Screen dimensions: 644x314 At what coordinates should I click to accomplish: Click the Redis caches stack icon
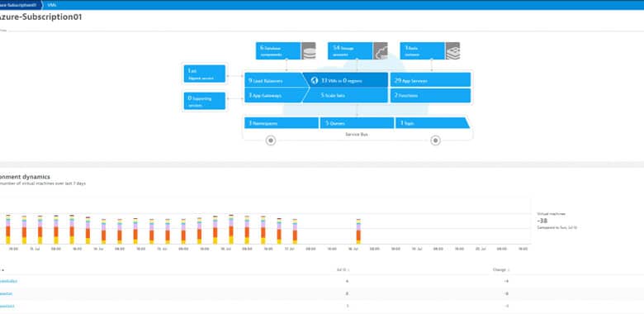pyautogui.click(x=452, y=51)
